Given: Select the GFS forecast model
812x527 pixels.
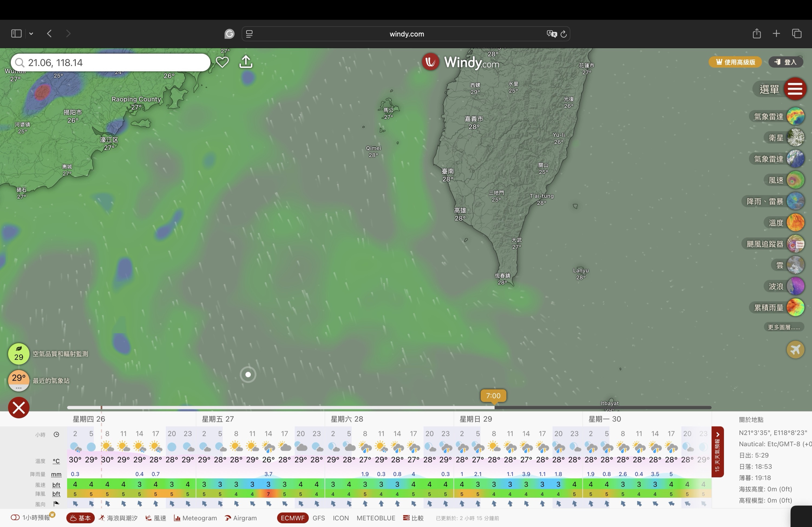Looking at the screenshot, I should (x=319, y=518).
